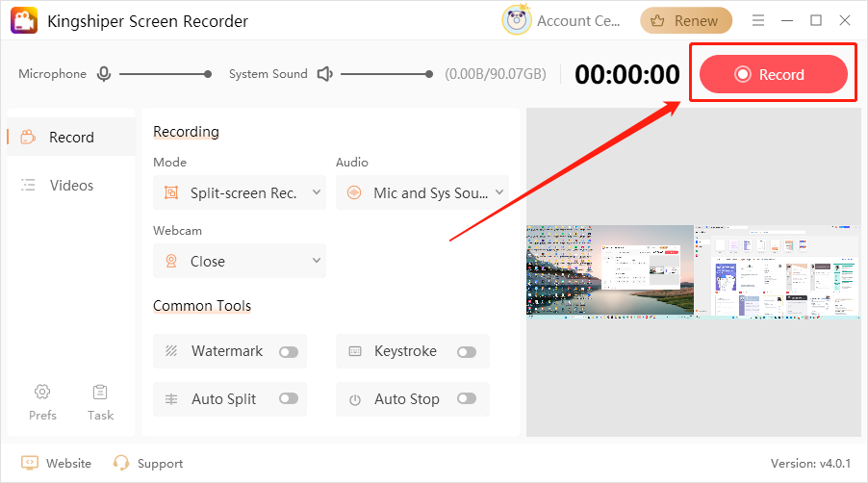Click the System Sound label text

pyautogui.click(x=268, y=73)
